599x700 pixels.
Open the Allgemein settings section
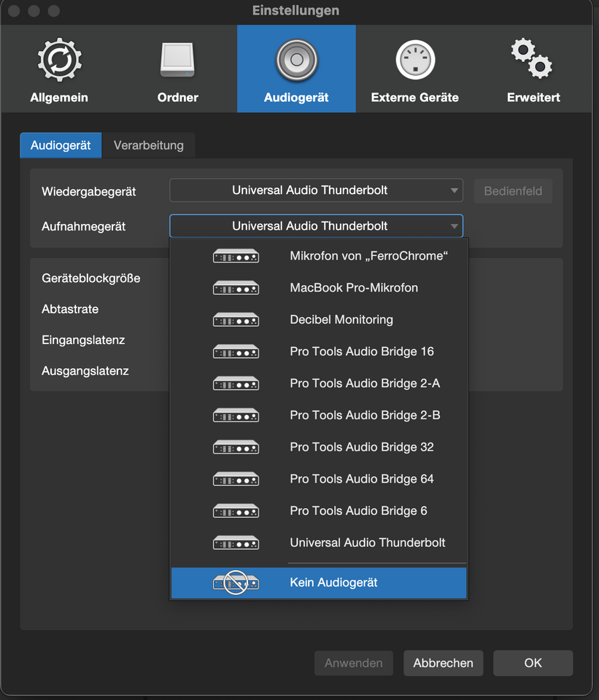[59, 69]
